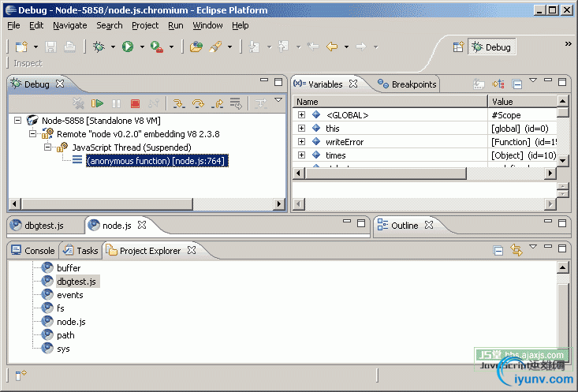Expand the <GLOBAL> variable row
The image size is (578, 392).
(301, 114)
